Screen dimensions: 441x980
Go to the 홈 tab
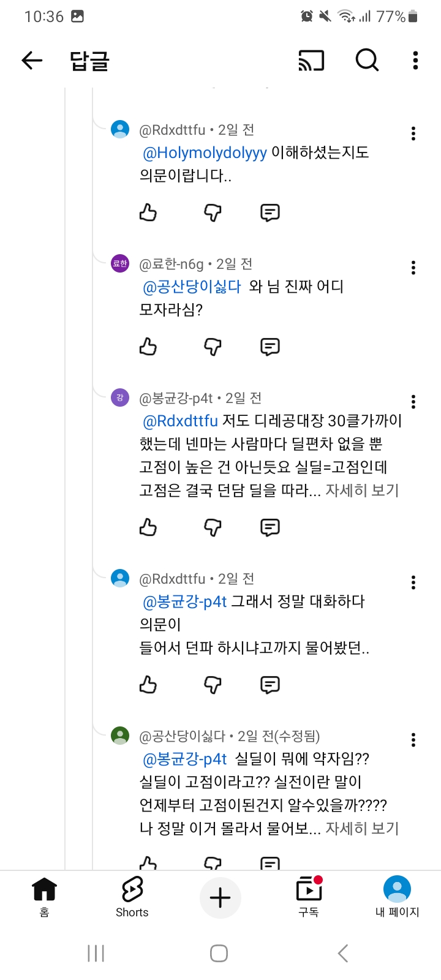tap(44, 897)
